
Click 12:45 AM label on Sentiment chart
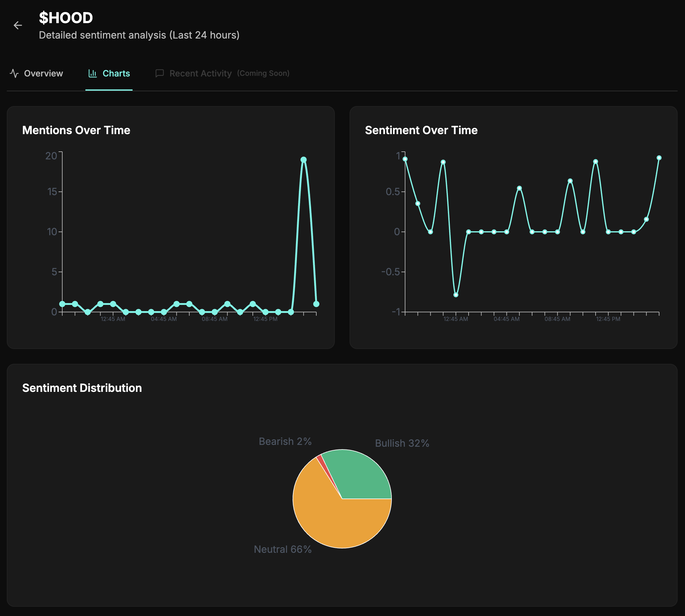pyautogui.click(x=456, y=319)
